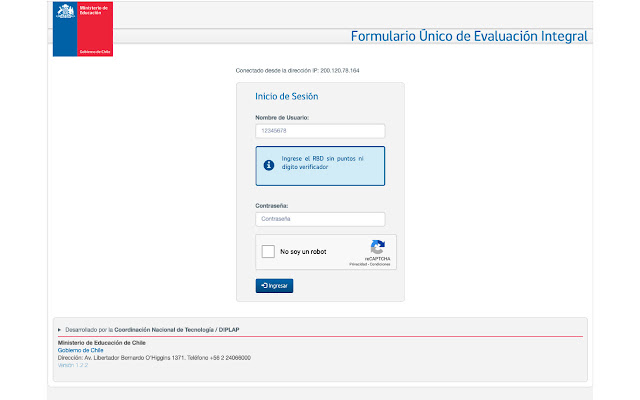This screenshot has height=400, width=640.
Task: Click the Ingresar button
Action: click(x=274, y=286)
